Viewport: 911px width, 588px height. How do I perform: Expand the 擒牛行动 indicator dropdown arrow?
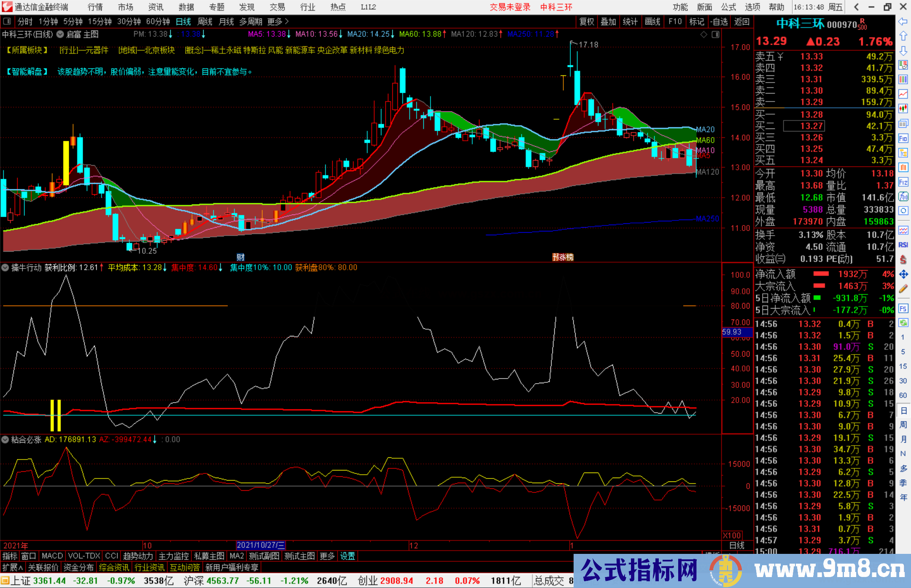[5, 268]
